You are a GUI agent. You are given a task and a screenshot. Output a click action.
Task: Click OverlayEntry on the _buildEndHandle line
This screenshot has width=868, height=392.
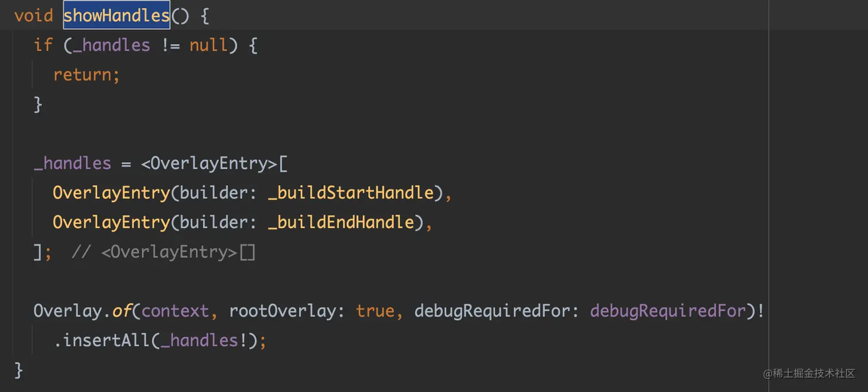[111, 222]
